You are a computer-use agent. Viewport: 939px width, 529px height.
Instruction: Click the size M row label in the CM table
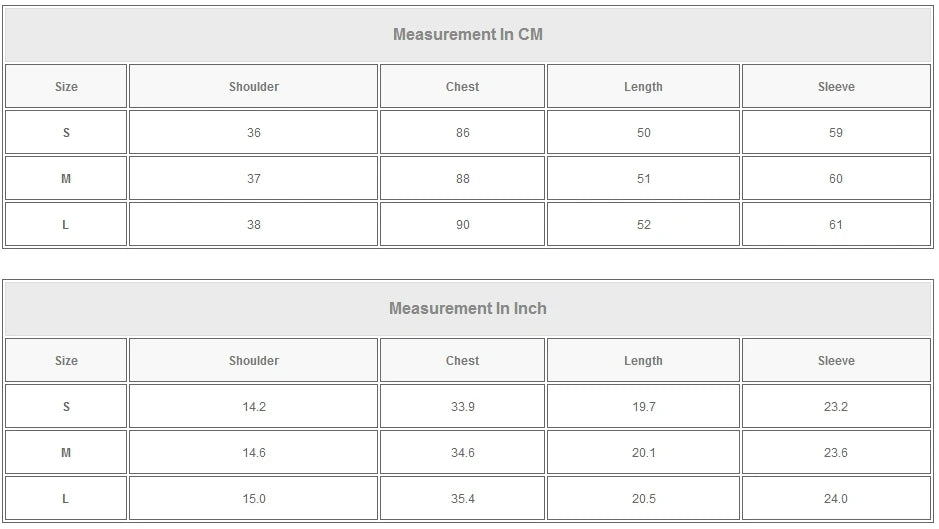coord(66,179)
